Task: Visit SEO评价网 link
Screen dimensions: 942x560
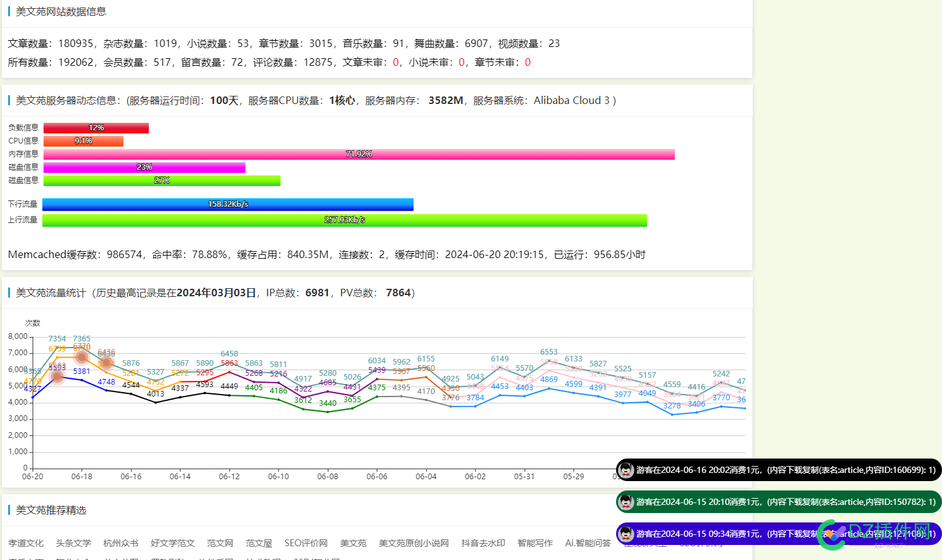Action: pos(306,543)
